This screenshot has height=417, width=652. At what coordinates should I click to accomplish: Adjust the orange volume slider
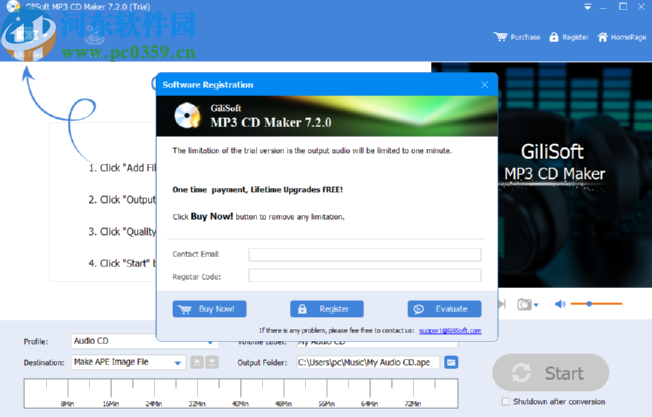click(x=596, y=304)
